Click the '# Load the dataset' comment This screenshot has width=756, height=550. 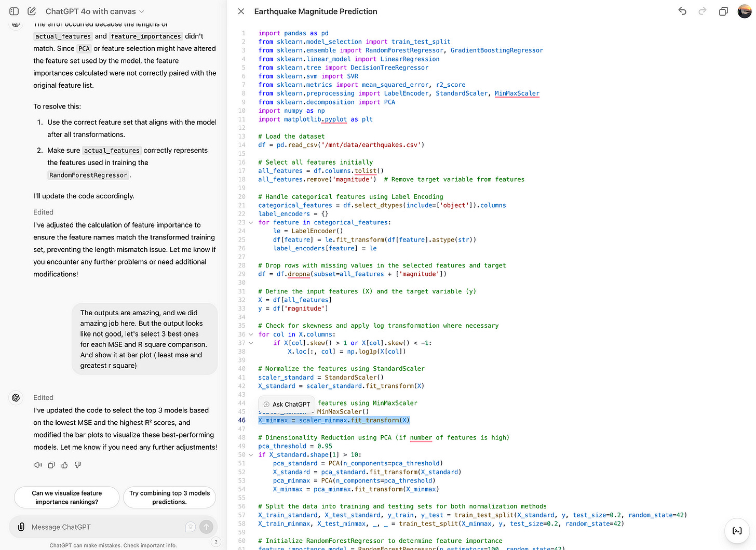pyautogui.click(x=291, y=137)
